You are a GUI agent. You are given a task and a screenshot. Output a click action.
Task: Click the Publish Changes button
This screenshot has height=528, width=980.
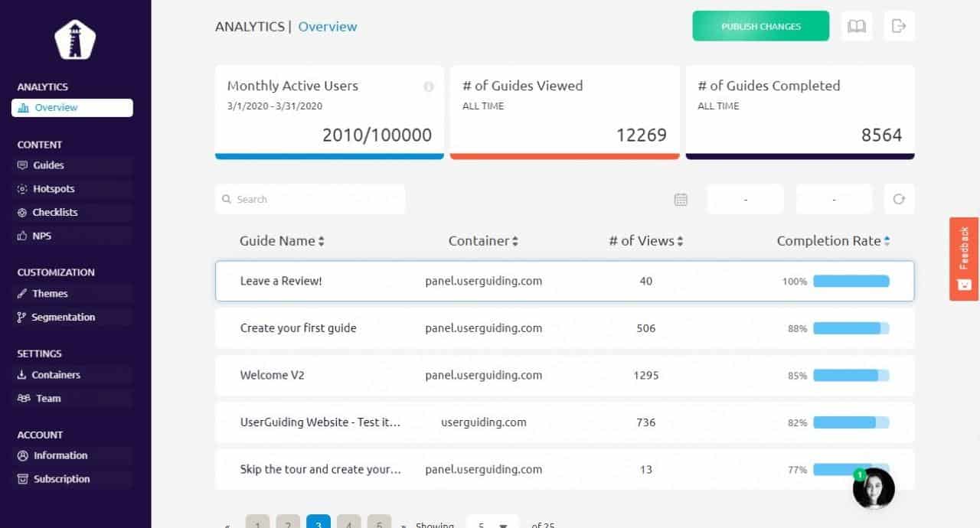tap(761, 26)
